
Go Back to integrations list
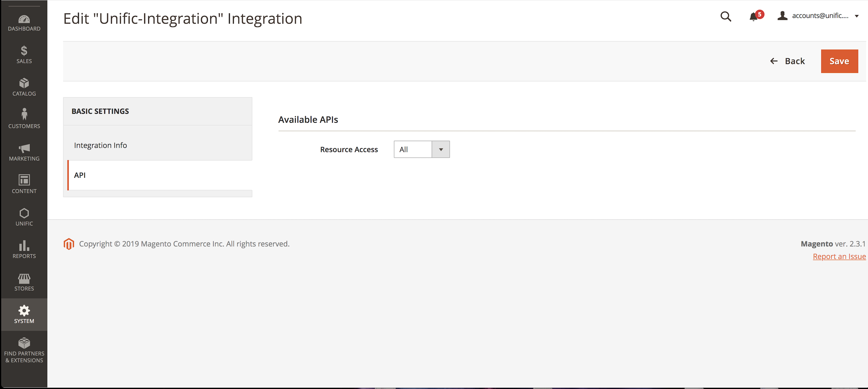787,61
